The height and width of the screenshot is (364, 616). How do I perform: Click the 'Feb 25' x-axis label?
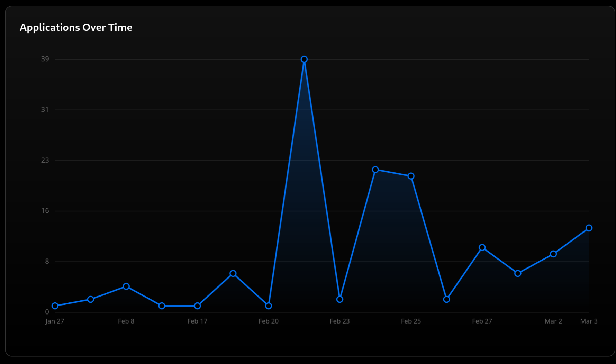pos(411,321)
